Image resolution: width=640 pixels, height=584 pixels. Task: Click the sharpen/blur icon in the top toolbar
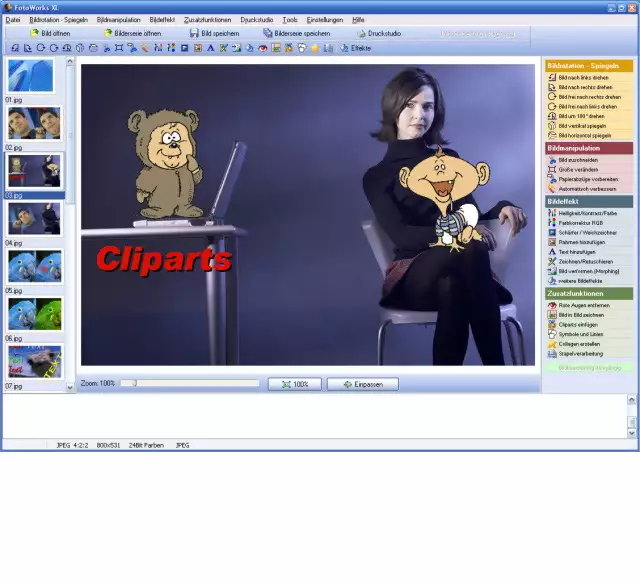(184, 48)
